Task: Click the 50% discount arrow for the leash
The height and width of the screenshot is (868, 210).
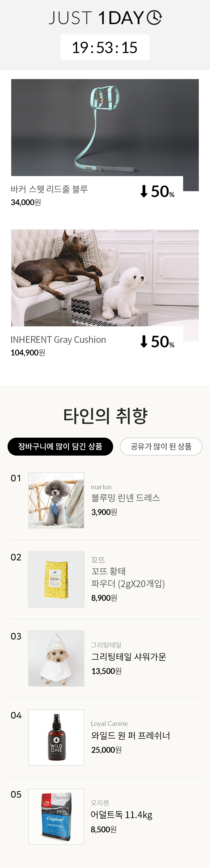Action: [x=144, y=191]
